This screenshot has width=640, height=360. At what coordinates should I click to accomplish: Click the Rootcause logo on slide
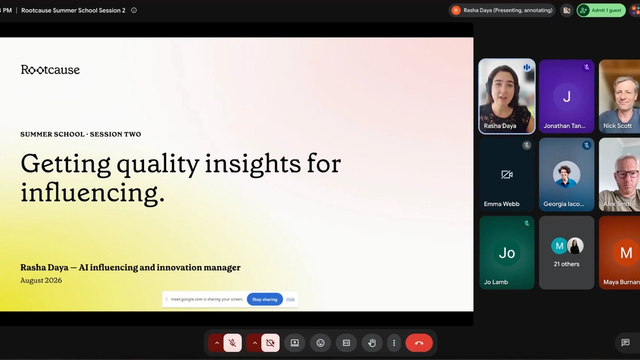pos(50,70)
